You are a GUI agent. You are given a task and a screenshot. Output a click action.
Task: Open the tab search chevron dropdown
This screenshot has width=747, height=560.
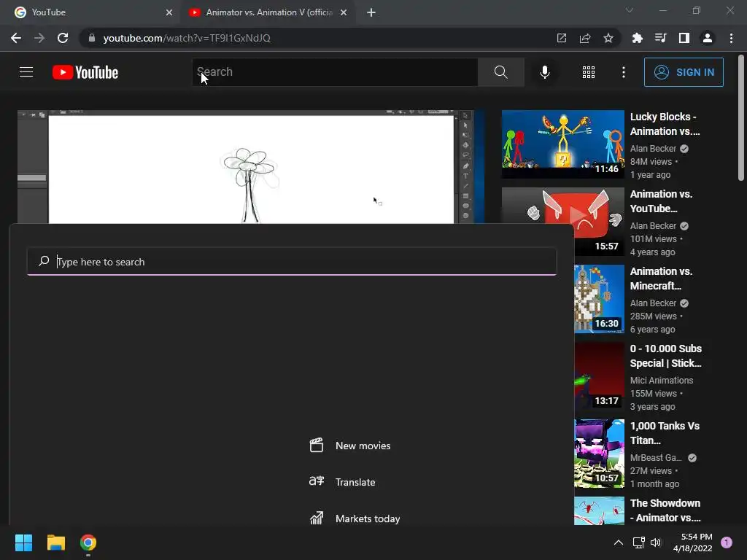click(630, 10)
